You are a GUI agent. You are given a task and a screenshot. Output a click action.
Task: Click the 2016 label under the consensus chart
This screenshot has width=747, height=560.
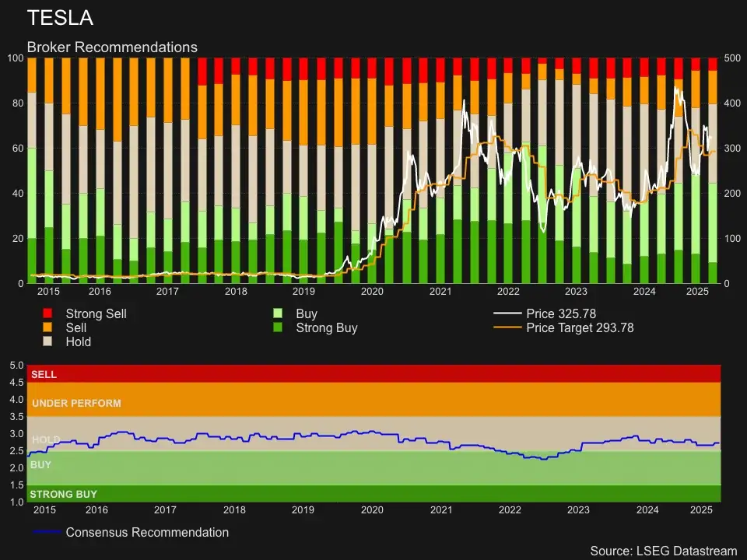coord(96,510)
